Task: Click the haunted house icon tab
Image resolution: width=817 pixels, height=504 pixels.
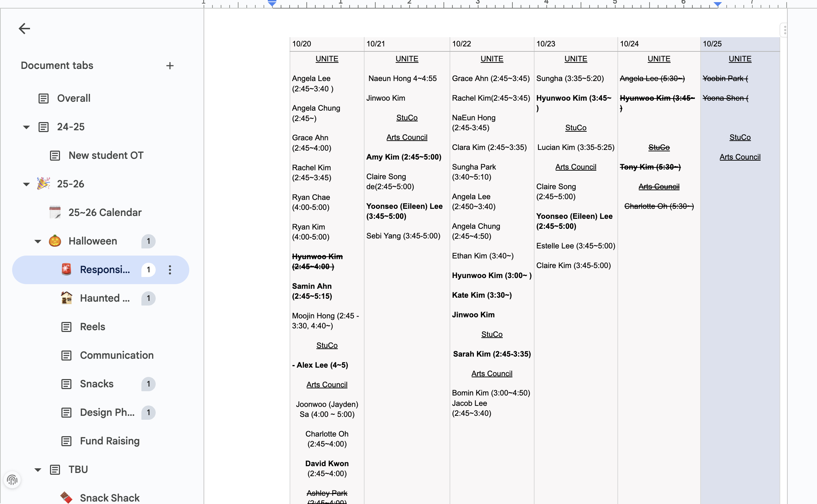Action: point(66,298)
